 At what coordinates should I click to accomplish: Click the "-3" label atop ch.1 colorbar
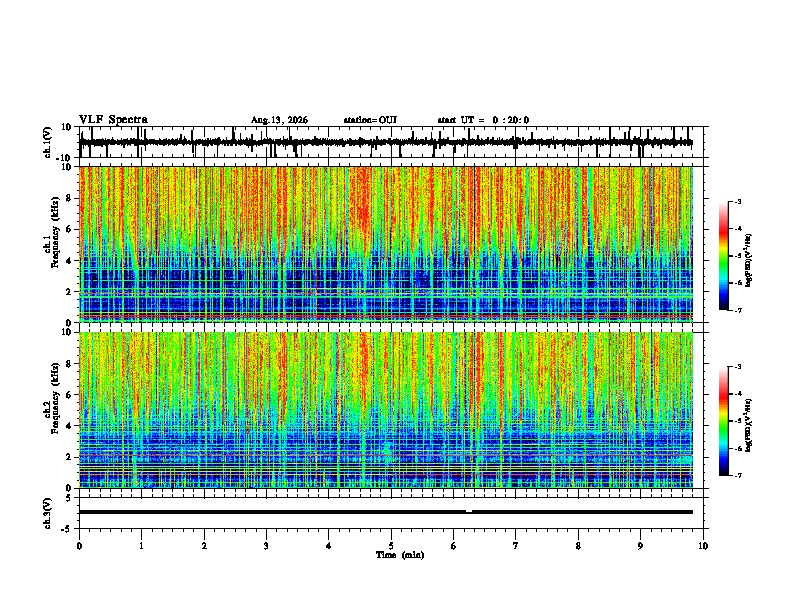tap(737, 202)
